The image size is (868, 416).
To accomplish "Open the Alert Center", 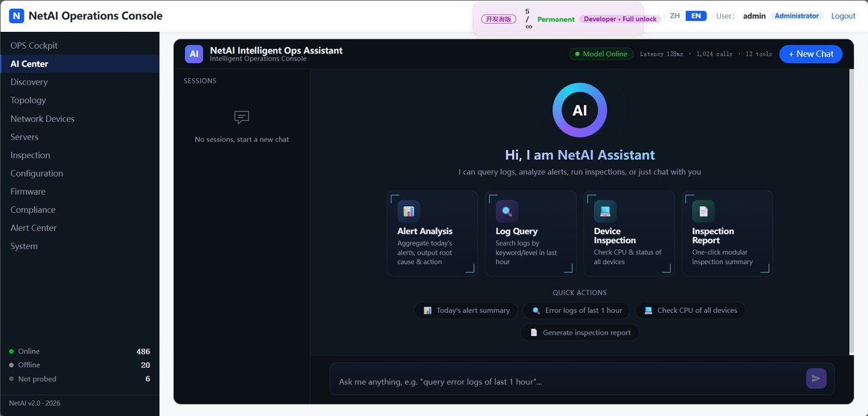I will (x=80, y=228).
